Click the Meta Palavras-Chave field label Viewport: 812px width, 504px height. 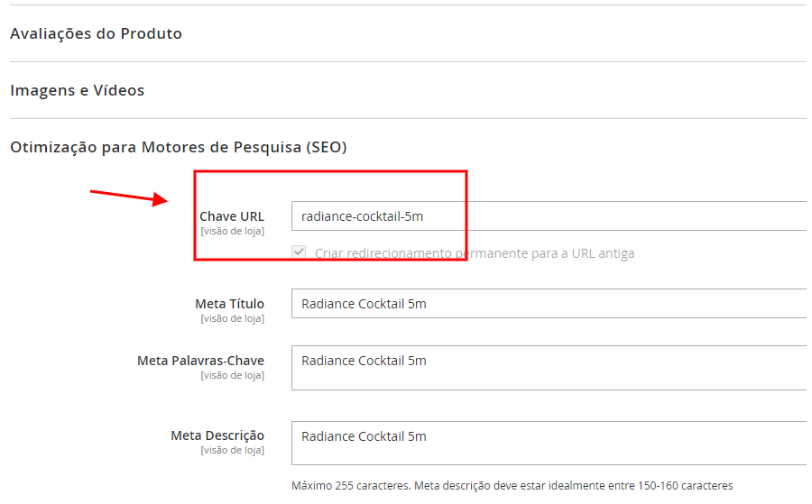200,361
